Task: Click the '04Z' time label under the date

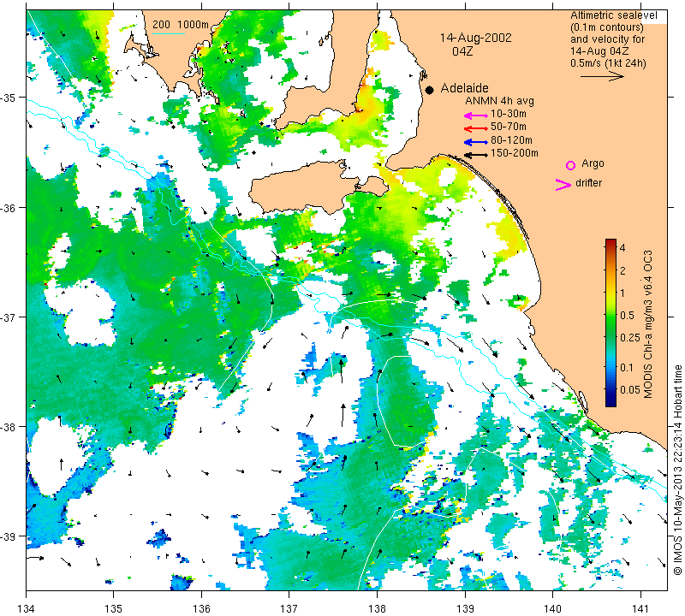Action: point(462,51)
